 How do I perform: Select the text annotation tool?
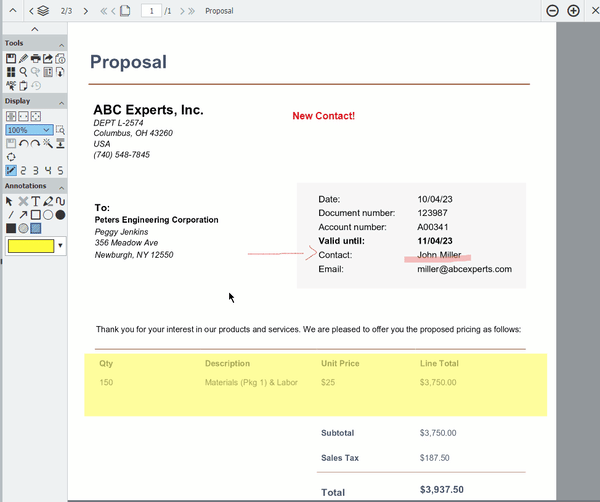pos(36,201)
